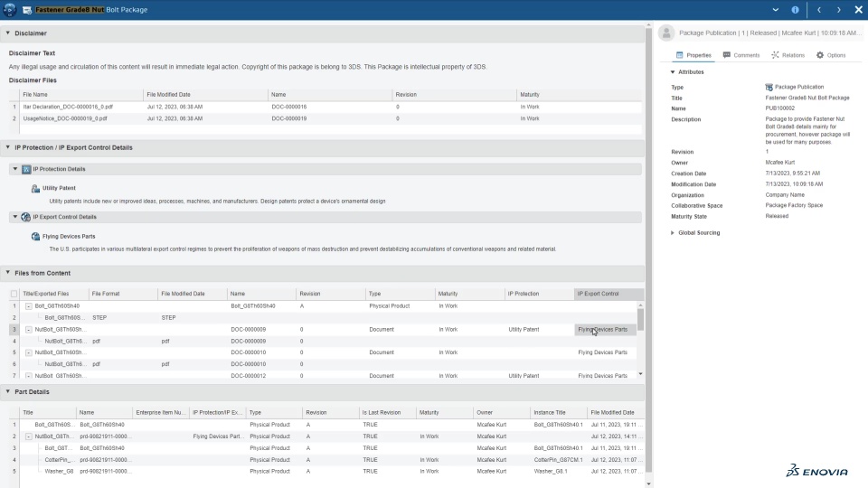Image resolution: width=868 pixels, height=488 pixels.
Task: Toggle select-all checkbox in Files from Content
Action: click(14, 294)
